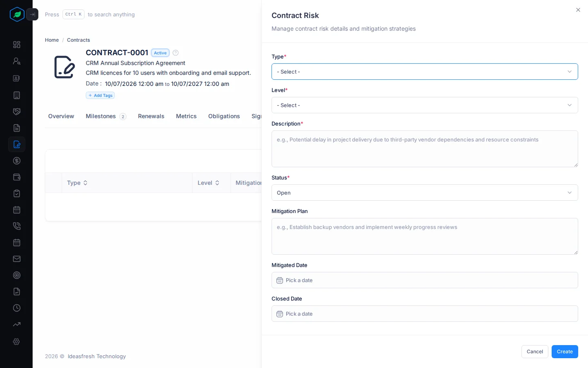The image size is (588, 368).
Task: Open the building icon in sidebar
Action: (x=17, y=95)
